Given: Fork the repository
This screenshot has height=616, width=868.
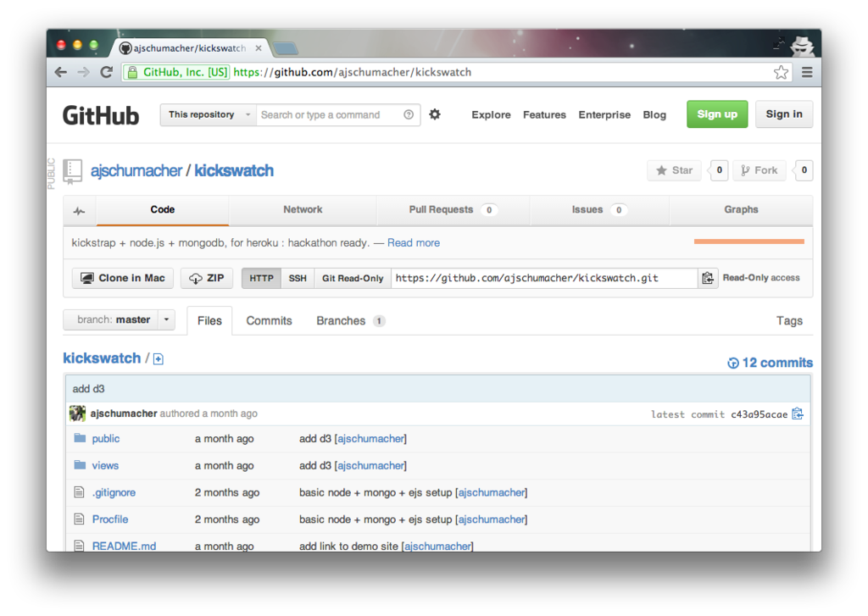Looking at the screenshot, I should (759, 170).
